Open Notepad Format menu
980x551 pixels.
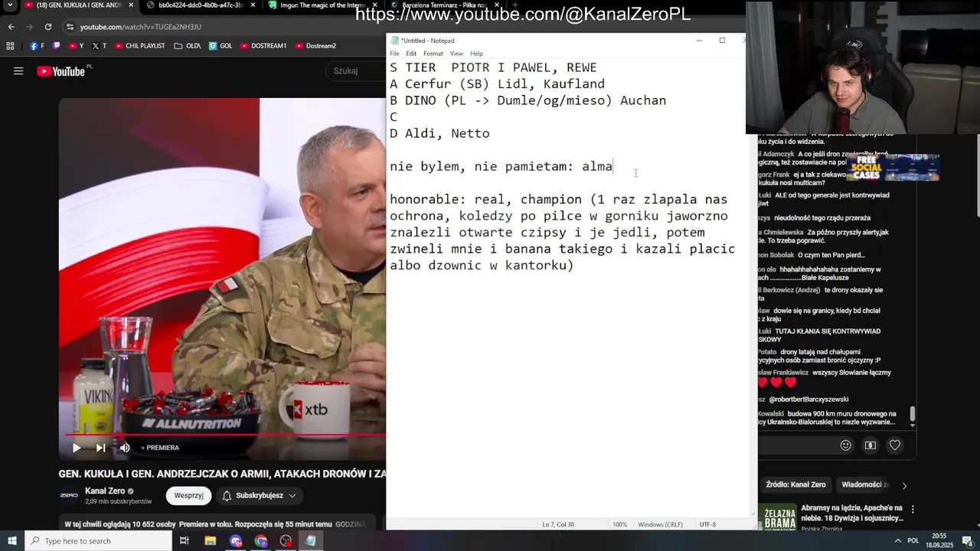click(433, 54)
